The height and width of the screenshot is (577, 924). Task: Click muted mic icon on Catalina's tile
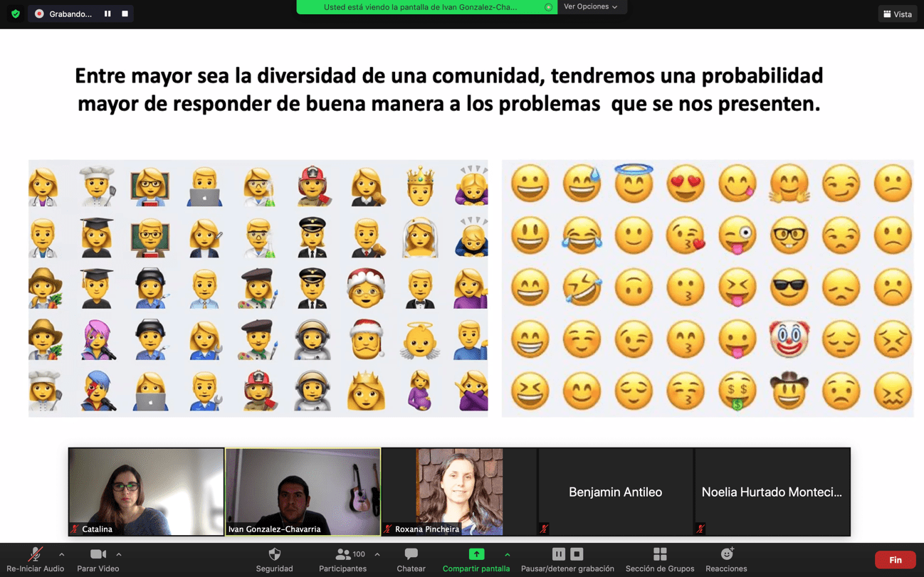(75, 529)
